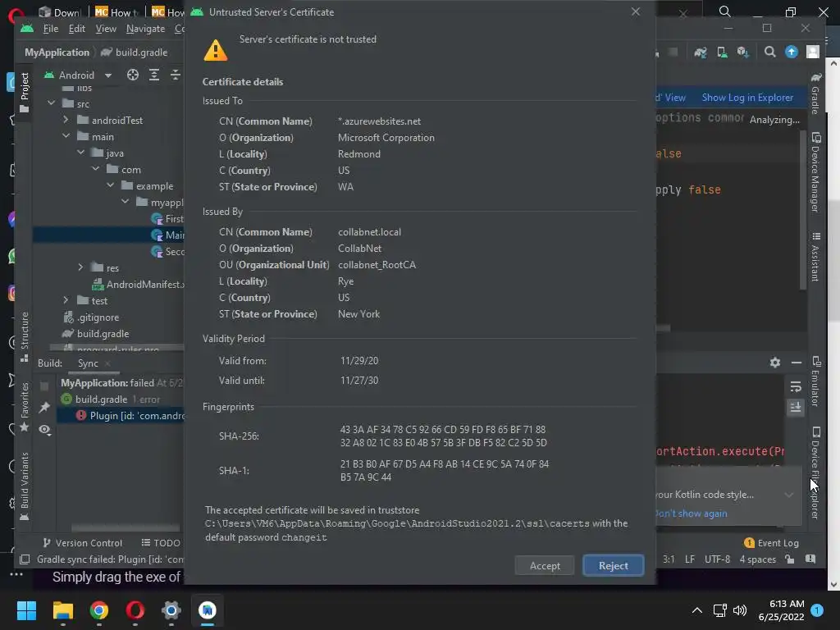Open the View menu
This screenshot has width=840, height=630.
coord(106,29)
